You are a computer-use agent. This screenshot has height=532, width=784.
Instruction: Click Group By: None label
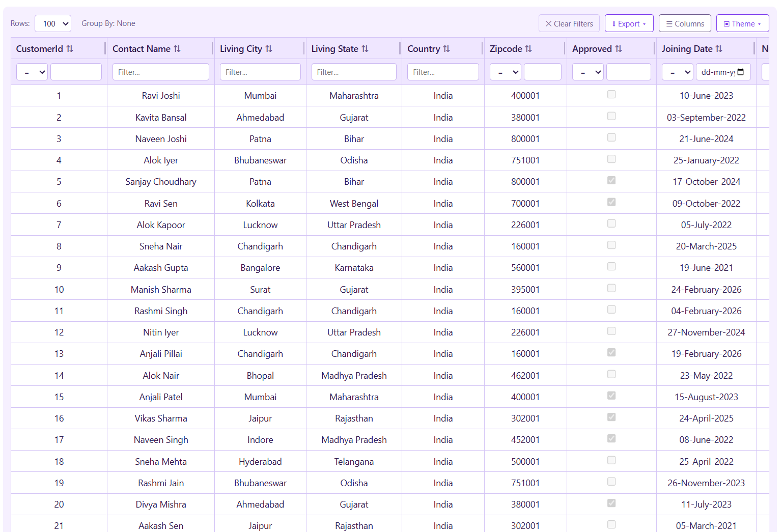click(x=108, y=23)
